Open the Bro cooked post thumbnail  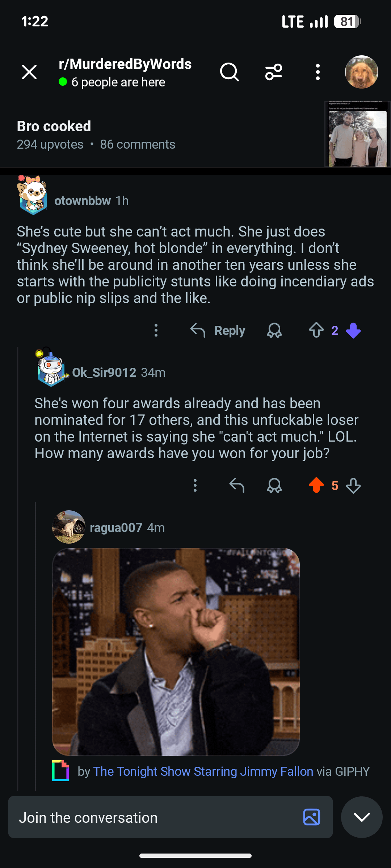click(x=357, y=135)
